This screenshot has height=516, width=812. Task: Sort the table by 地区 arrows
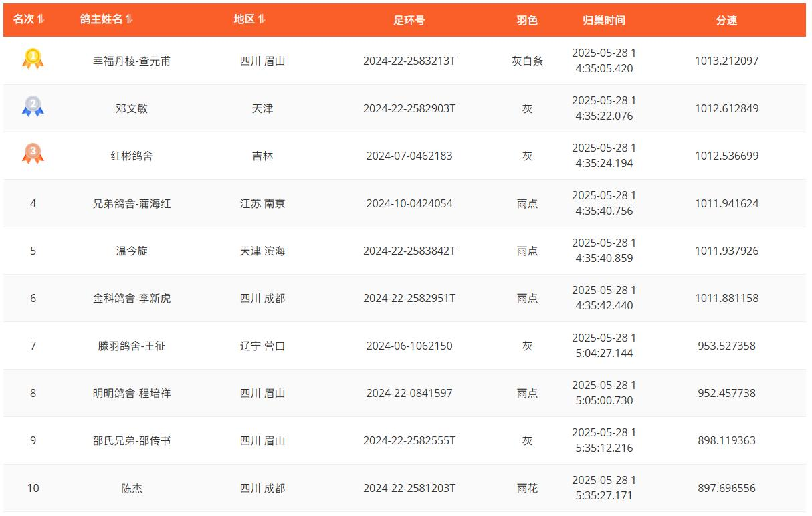pyautogui.click(x=262, y=19)
